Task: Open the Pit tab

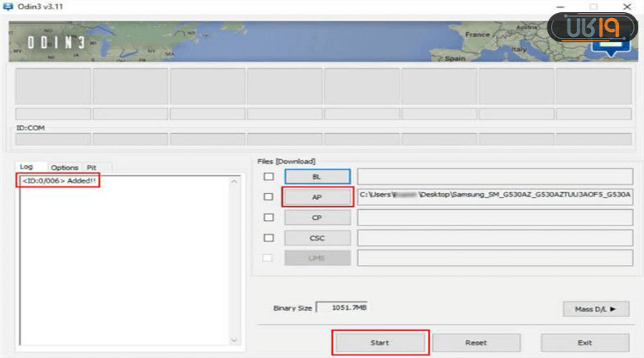Action: pyautogui.click(x=92, y=168)
